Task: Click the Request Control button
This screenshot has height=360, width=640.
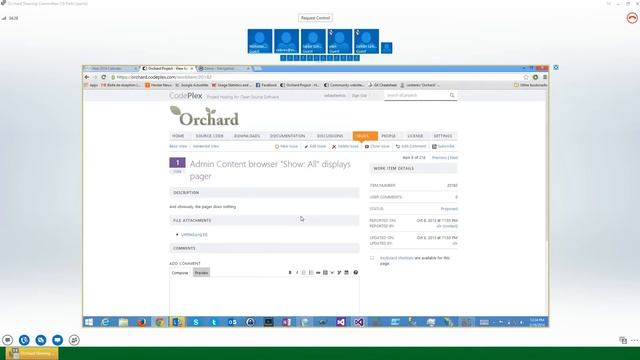Action: click(x=315, y=18)
